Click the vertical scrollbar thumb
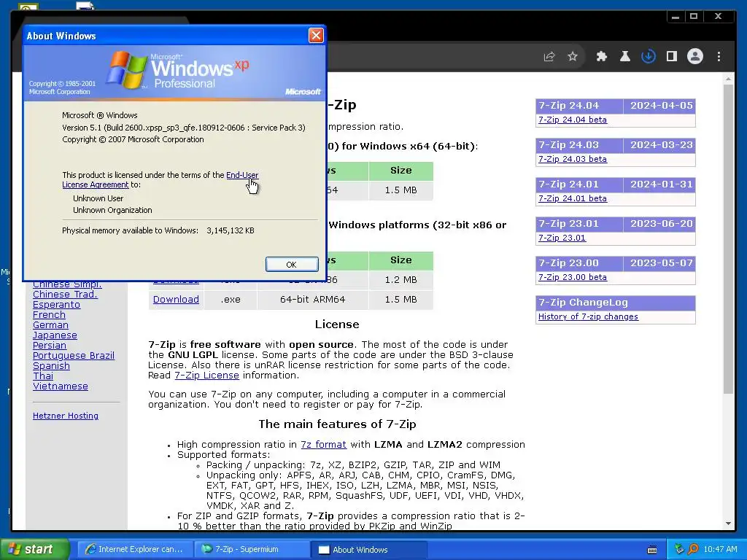Image resolution: width=747 pixels, height=560 pixels. (729, 239)
